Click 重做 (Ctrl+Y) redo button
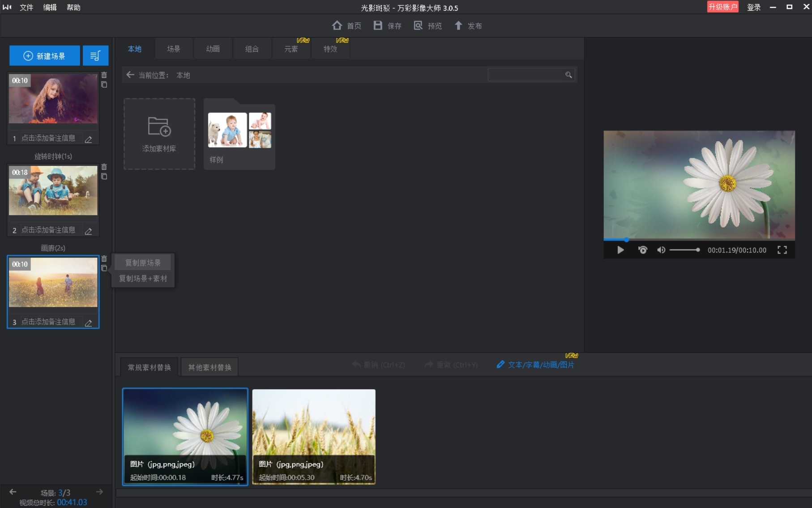This screenshot has width=812, height=508. [x=451, y=365]
